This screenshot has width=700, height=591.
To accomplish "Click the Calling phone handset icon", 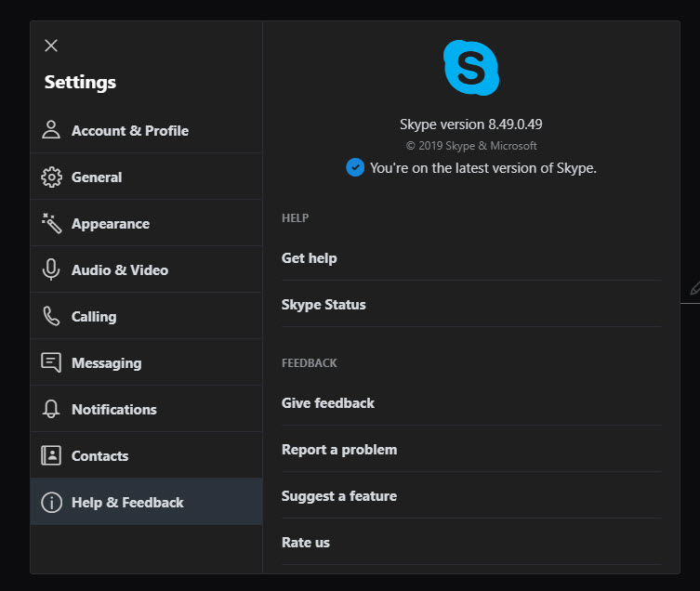I will pyautogui.click(x=51, y=316).
